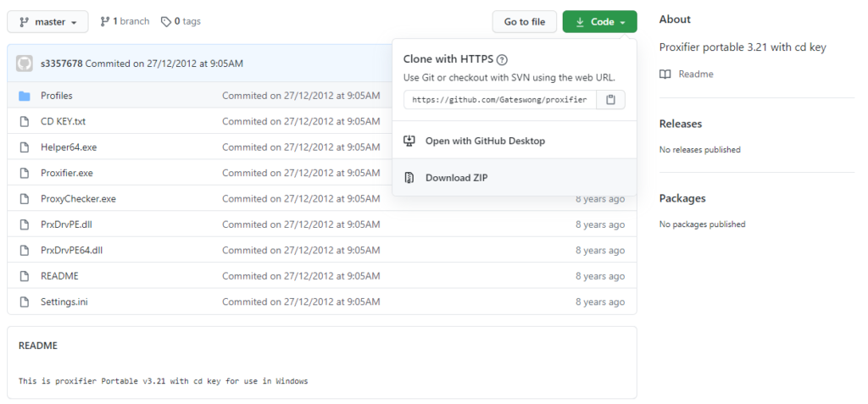Copy the clone URL with clipboard icon

point(610,100)
